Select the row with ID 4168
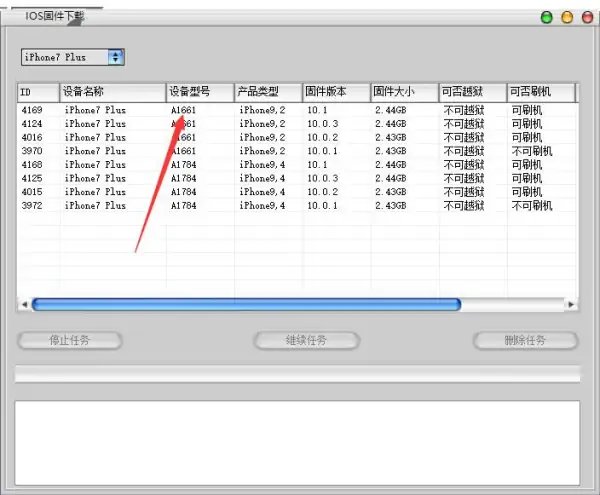 tap(297, 165)
